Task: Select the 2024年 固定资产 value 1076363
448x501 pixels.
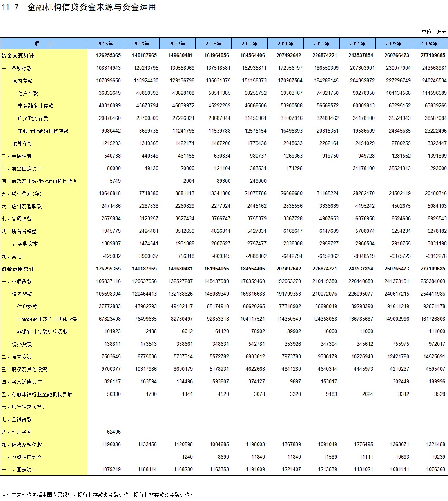Action: click(435, 469)
